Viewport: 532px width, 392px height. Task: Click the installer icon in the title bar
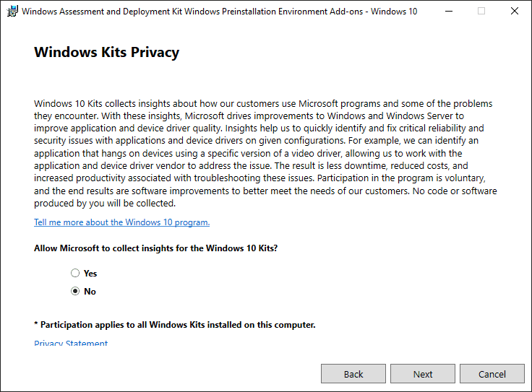[x=12, y=11]
